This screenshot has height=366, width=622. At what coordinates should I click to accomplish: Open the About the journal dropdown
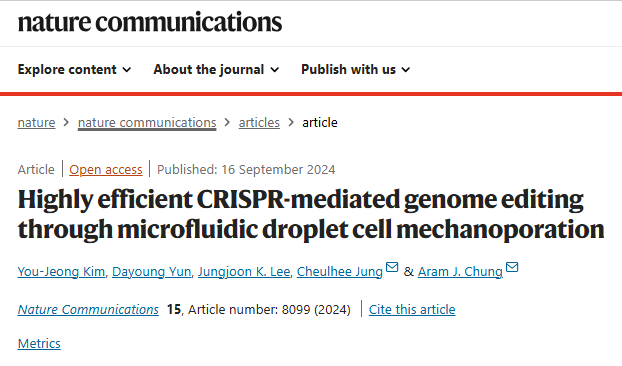coord(216,69)
